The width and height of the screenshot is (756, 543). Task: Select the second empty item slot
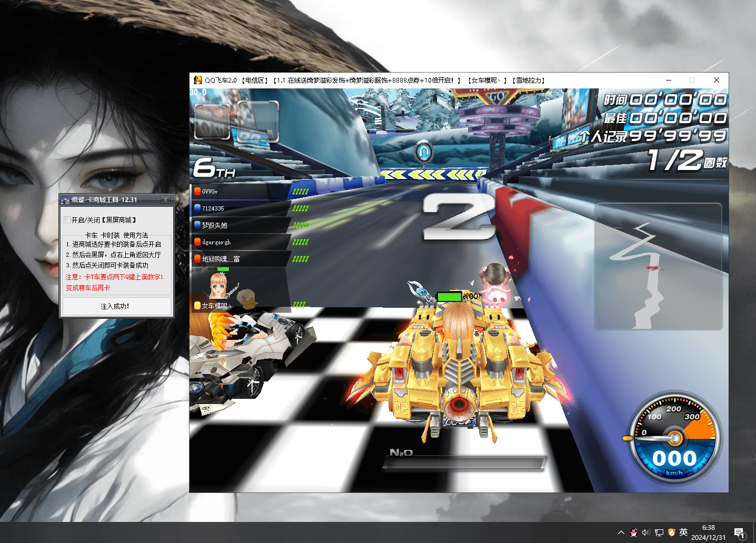point(257,122)
